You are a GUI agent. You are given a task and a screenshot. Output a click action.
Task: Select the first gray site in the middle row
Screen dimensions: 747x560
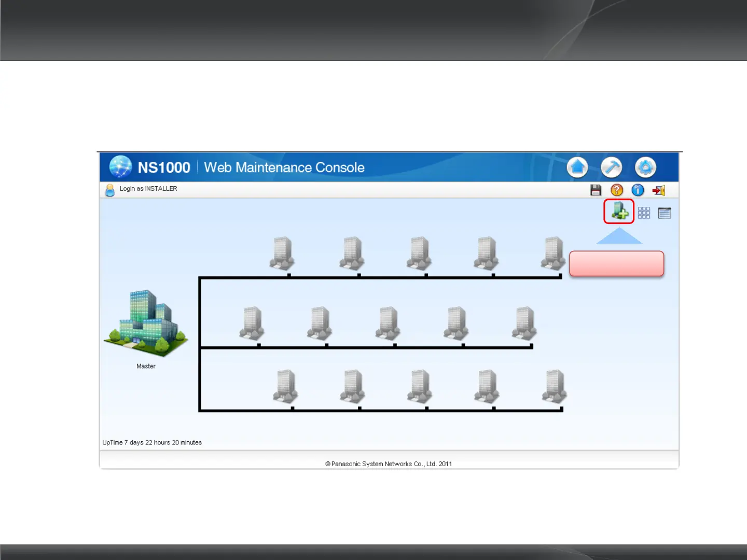point(252,324)
